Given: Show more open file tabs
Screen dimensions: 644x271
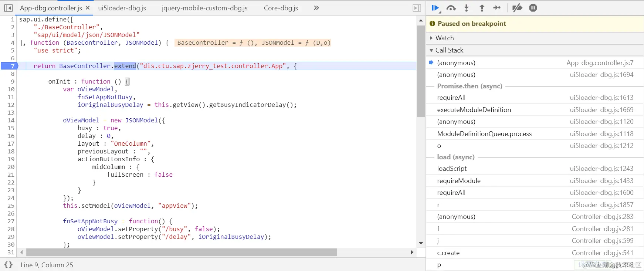Looking at the screenshot, I should [x=316, y=8].
